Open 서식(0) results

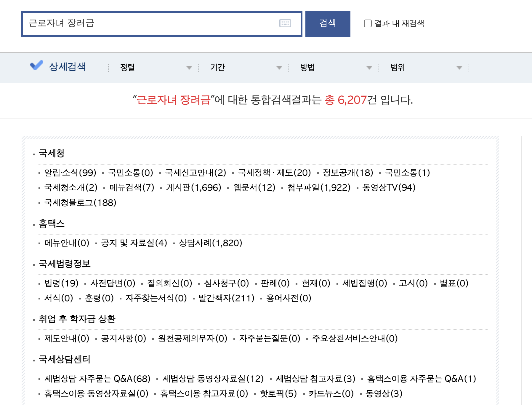point(59,298)
